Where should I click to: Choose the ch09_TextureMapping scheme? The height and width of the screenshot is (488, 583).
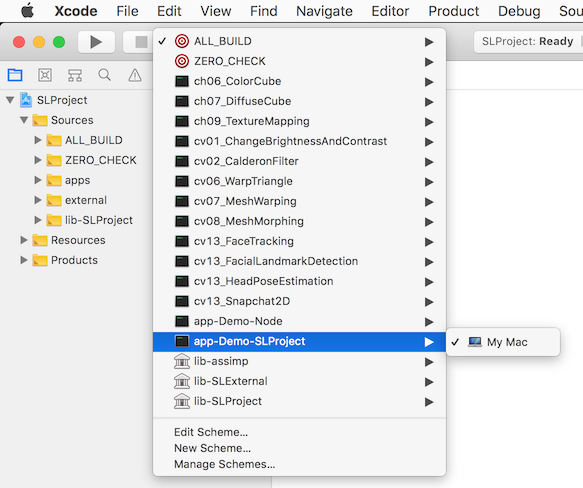click(299, 121)
